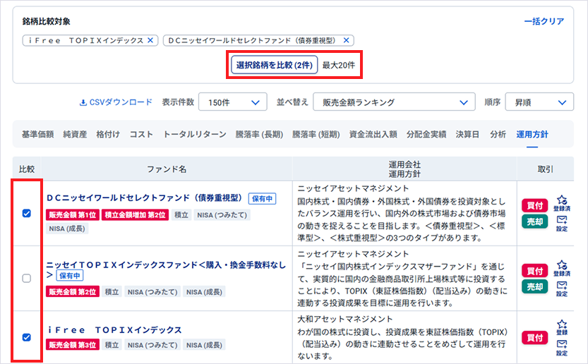
Task: Click 登録済 star icon for ニッセイTOPIXインデックスファンド
Action: 562,268
